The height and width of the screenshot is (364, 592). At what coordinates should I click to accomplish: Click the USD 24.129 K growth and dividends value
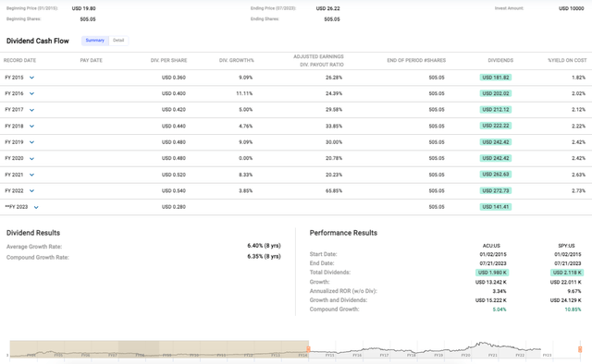click(565, 300)
